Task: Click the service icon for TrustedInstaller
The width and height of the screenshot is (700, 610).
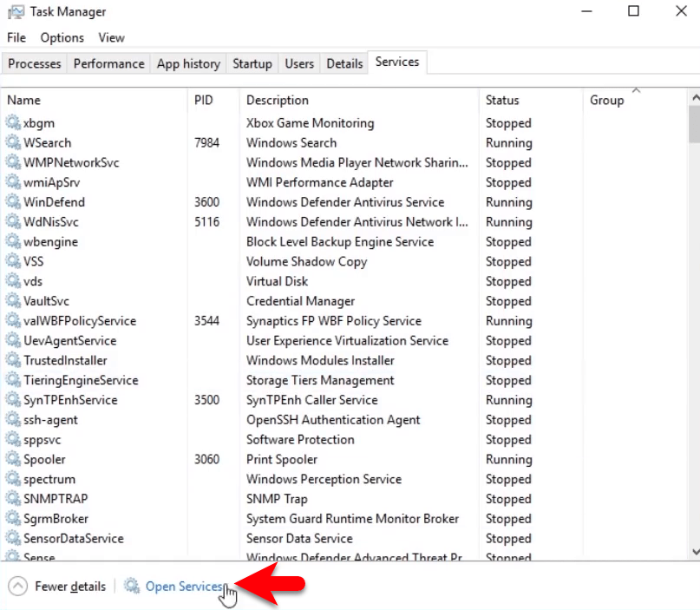Action: point(13,360)
